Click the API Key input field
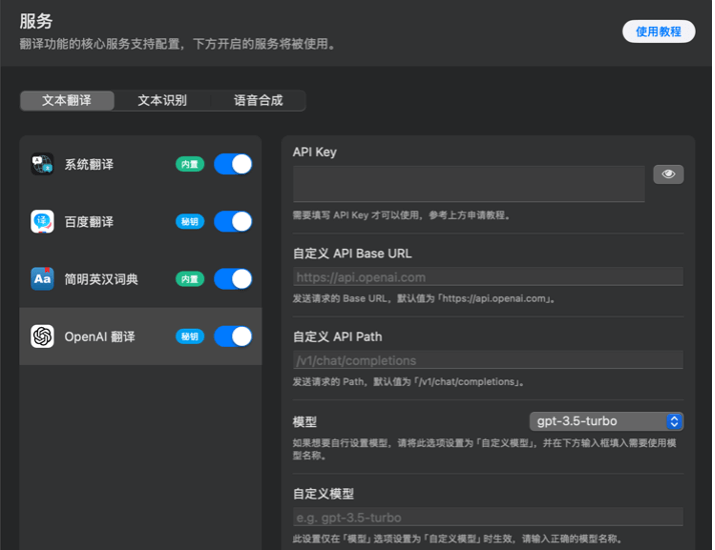This screenshot has width=715, height=550. point(468,184)
